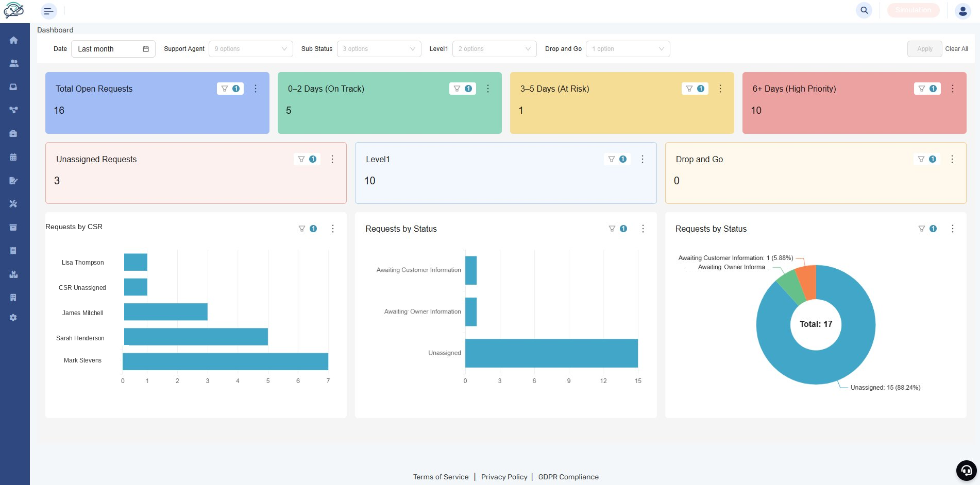Open Privacy Policy link
980x485 pixels.
tap(504, 477)
